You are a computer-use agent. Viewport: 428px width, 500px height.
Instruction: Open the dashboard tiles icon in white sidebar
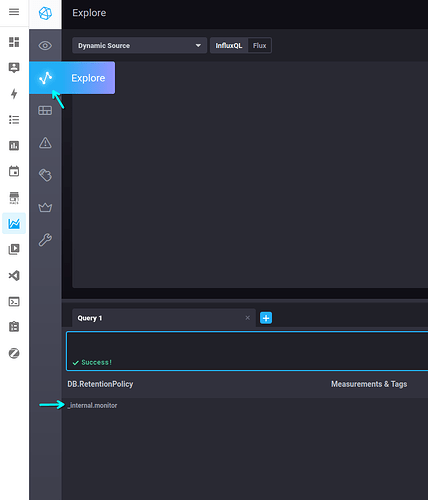click(14, 42)
